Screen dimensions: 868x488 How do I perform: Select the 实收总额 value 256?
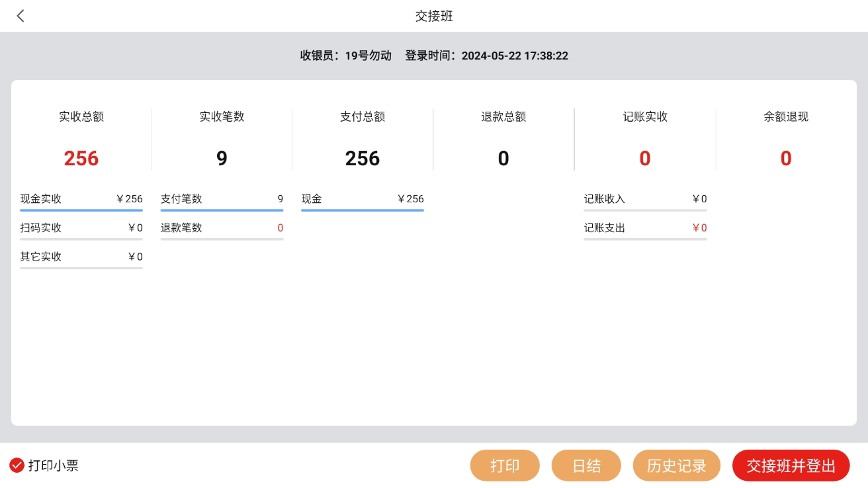point(81,158)
